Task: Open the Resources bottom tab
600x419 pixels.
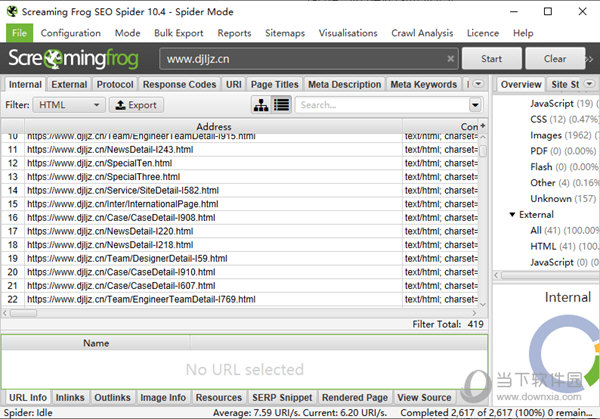Action: [x=218, y=398]
